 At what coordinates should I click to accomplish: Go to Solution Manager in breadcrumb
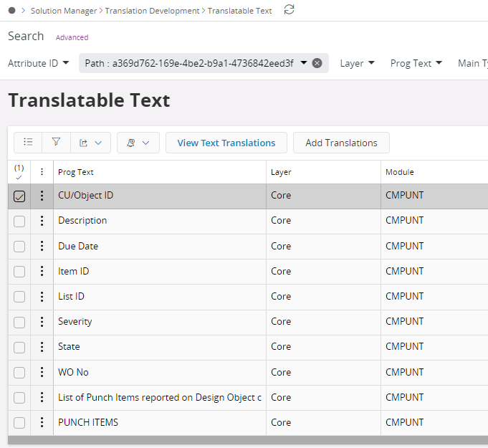66,11
